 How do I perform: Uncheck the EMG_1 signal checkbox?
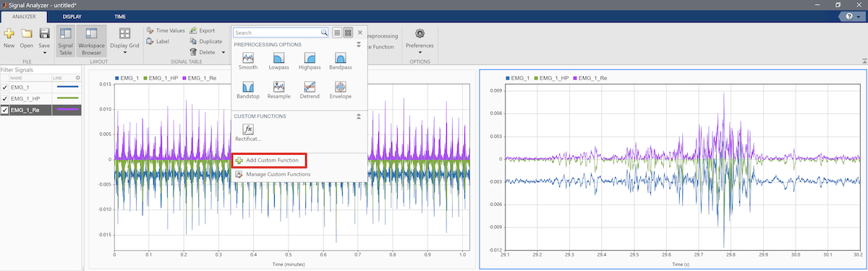5,87
